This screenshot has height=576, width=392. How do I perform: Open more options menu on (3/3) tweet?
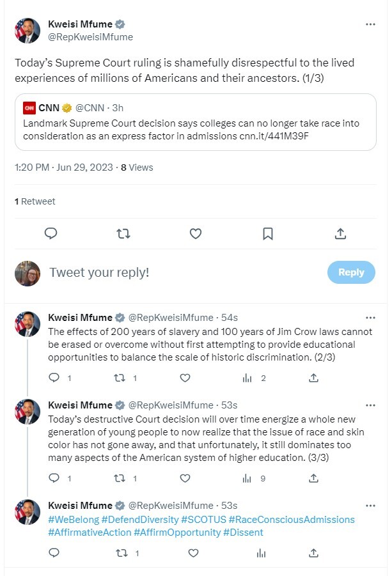click(x=370, y=405)
